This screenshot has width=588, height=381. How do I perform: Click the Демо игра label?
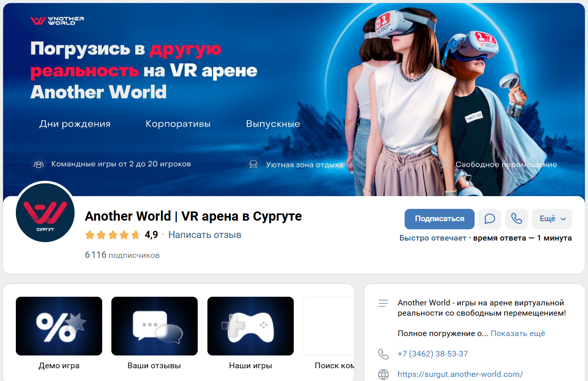(59, 366)
